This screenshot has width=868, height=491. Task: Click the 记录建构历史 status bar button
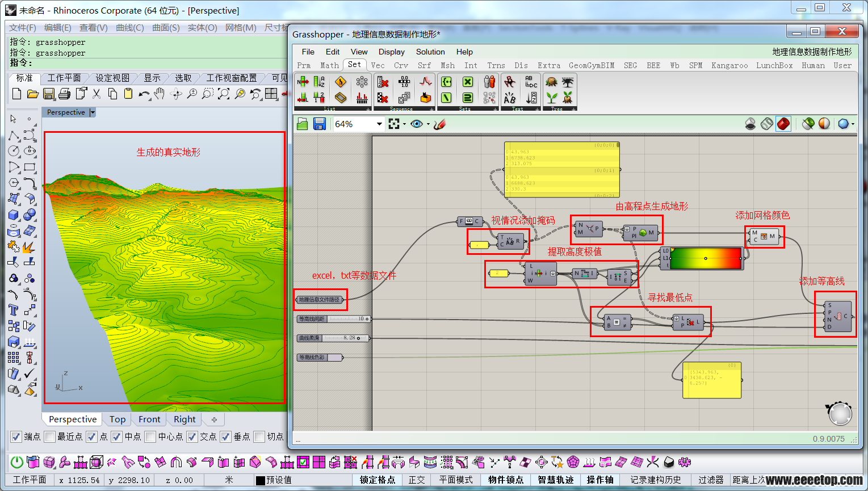[x=656, y=480]
